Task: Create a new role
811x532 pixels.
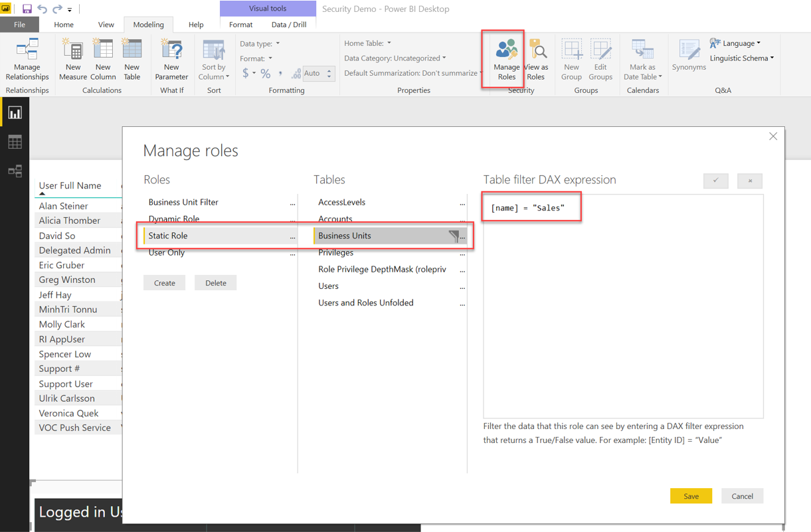Action: [164, 282]
